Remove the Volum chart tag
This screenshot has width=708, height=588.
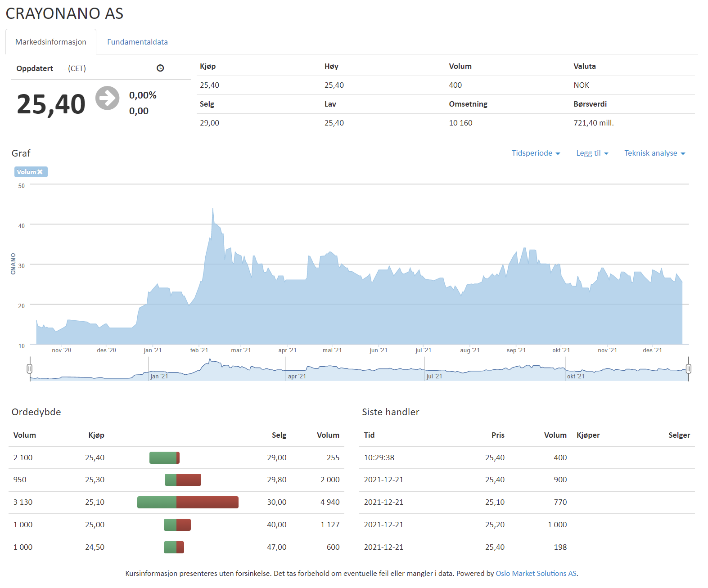click(x=40, y=172)
